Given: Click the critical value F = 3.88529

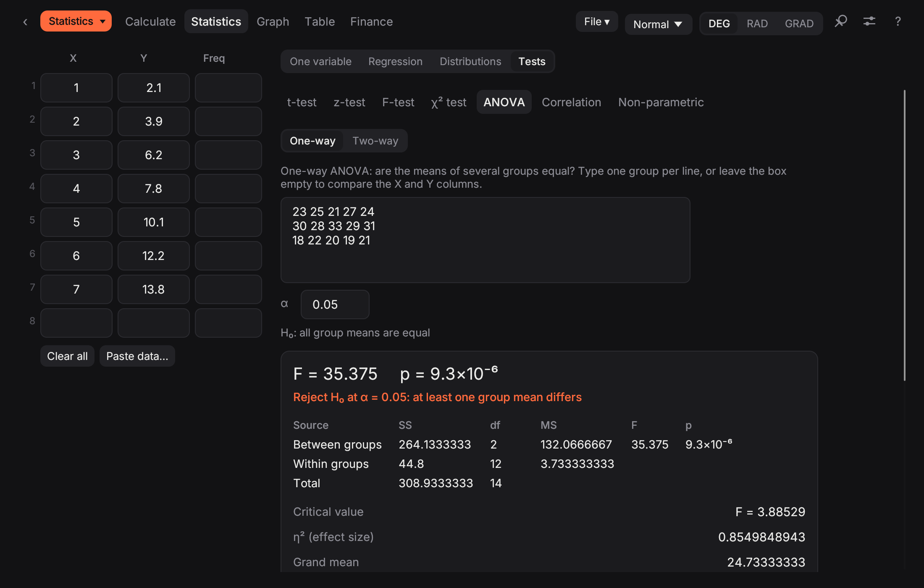Looking at the screenshot, I should 770,512.
